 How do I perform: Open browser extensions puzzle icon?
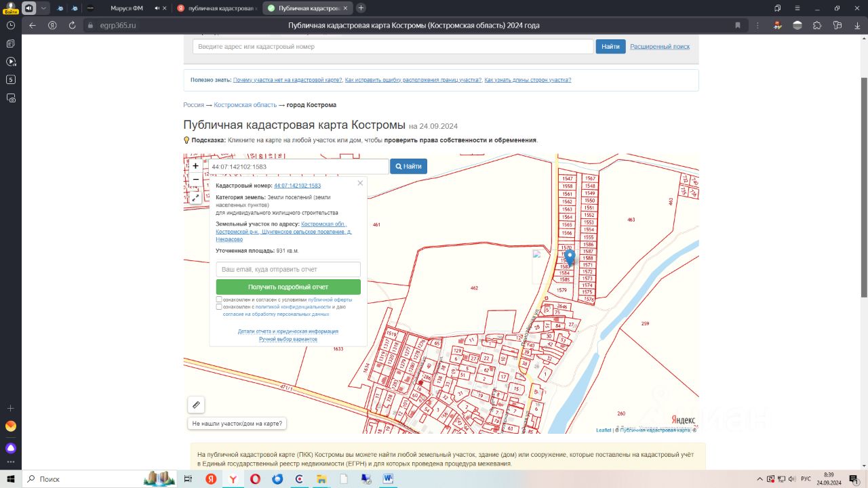(x=817, y=25)
